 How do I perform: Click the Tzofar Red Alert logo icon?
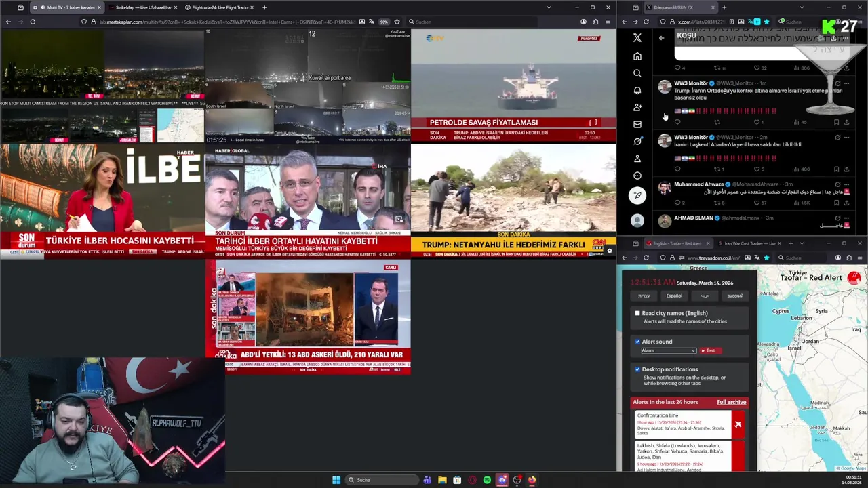pyautogui.click(x=854, y=278)
